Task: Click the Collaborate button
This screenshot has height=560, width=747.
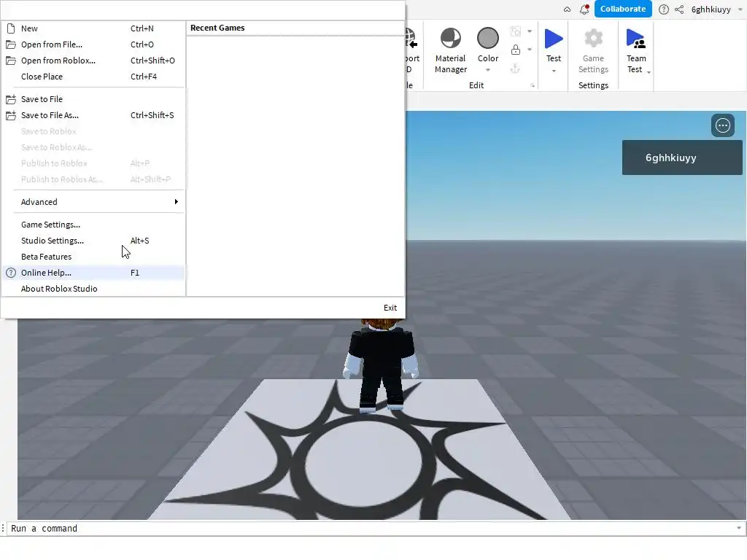Action: pyautogui.click(x=623, y=9)
